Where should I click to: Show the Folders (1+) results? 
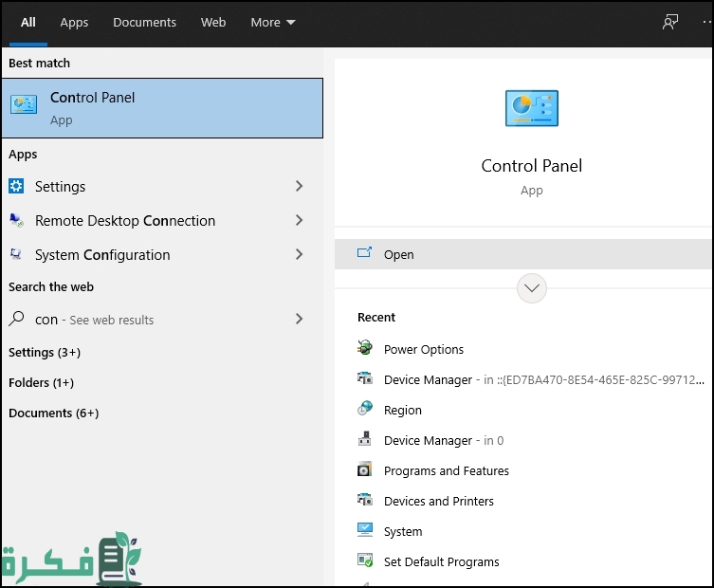[41, 382]
